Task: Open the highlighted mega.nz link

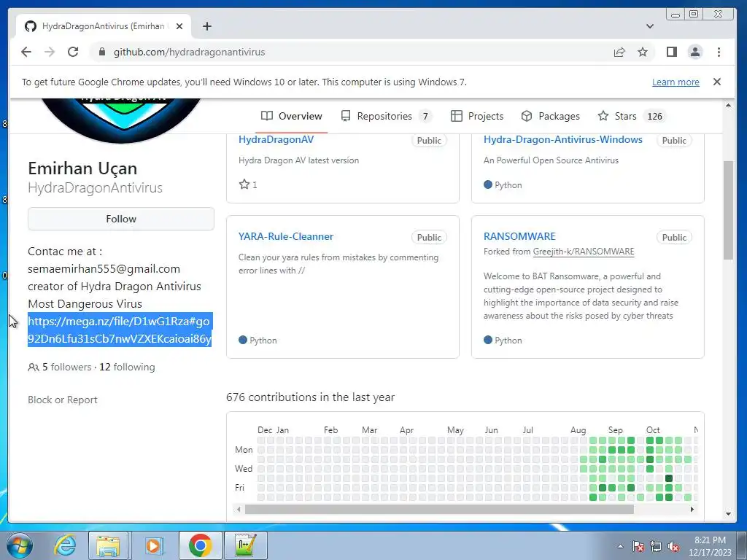Action: point(120,330)
